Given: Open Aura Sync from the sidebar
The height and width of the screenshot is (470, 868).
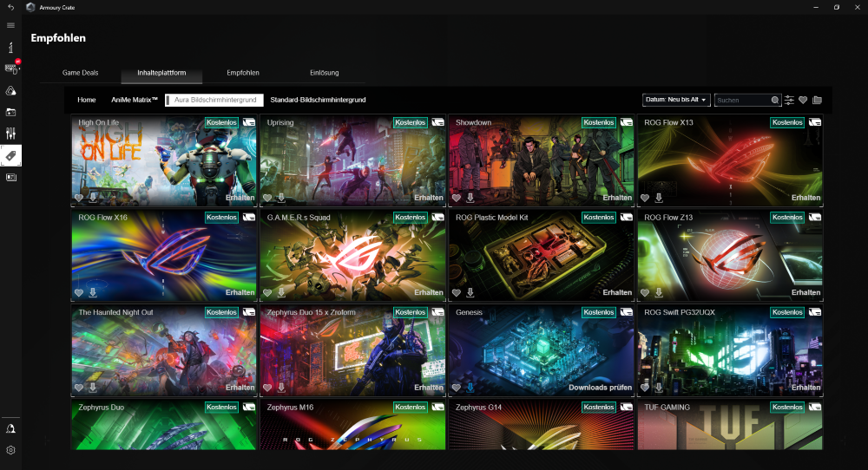Looking at the screenshot, I should click(10, 91).
